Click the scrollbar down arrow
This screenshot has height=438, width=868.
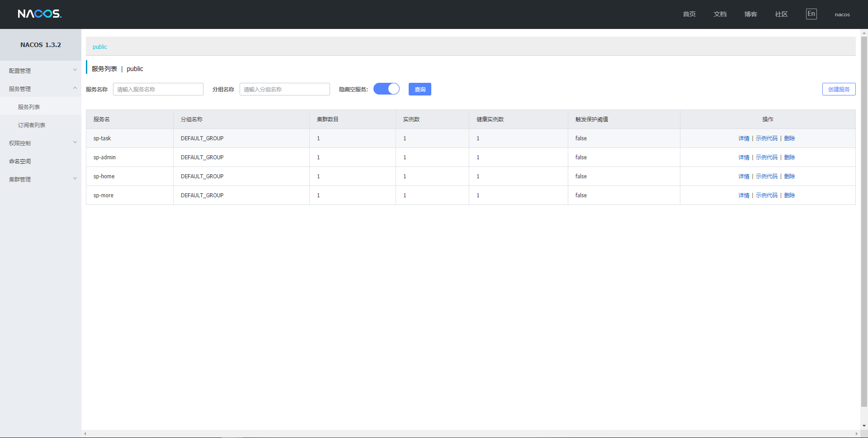point(864,426)
